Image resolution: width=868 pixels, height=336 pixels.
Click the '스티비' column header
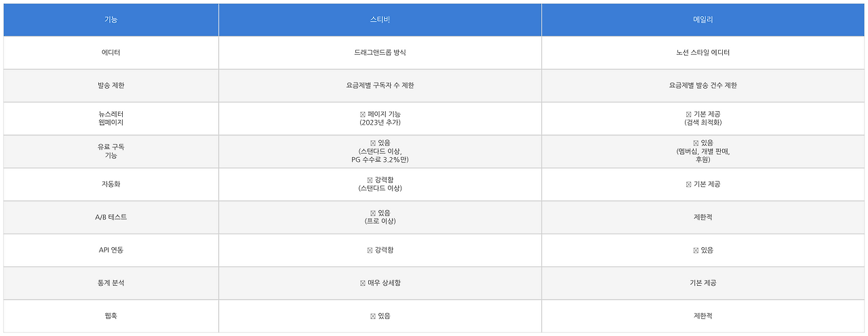(380, 20)
